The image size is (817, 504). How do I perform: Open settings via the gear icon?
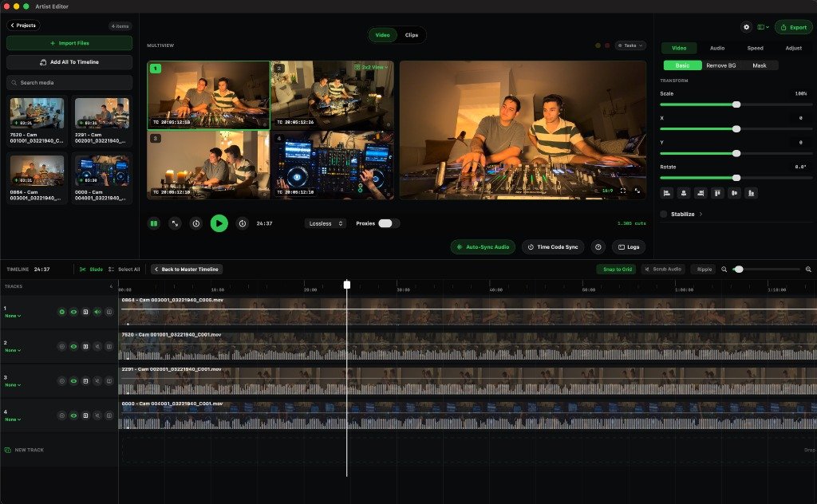746,27
